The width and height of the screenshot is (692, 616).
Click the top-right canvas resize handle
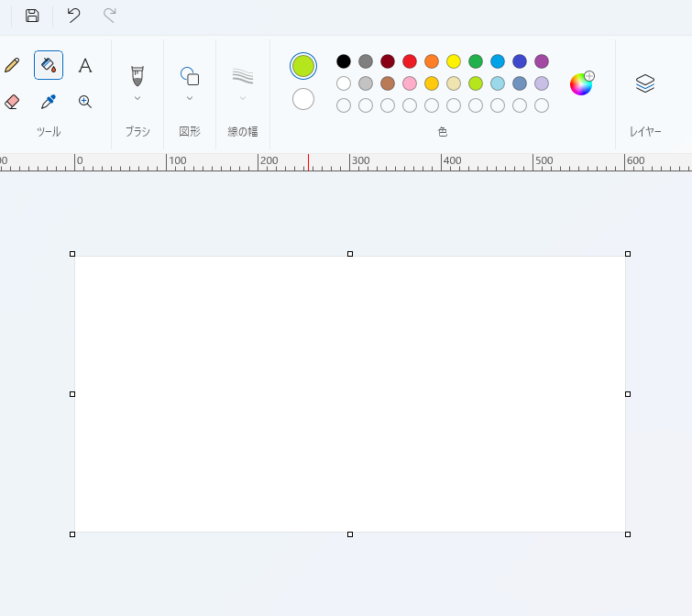click(628, 254)
